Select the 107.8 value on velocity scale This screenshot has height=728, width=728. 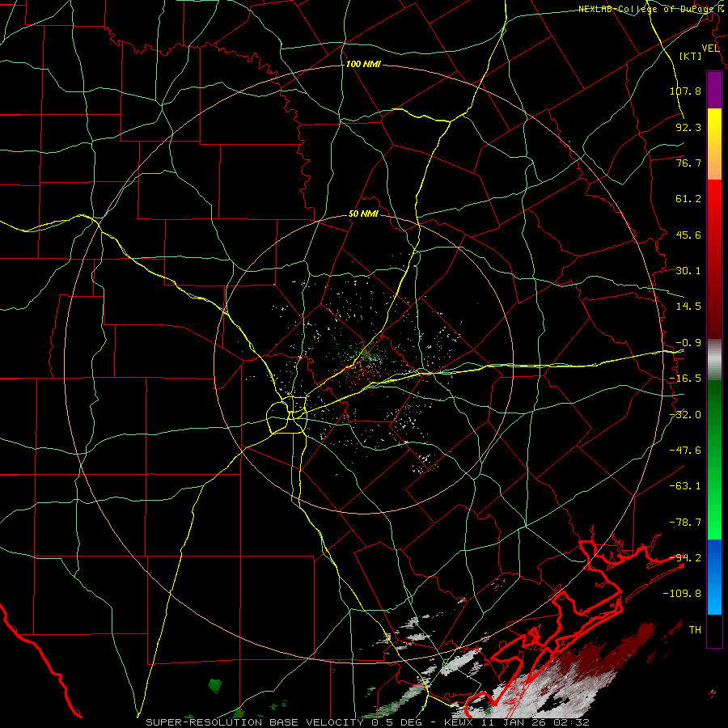(x=685, y=91)
